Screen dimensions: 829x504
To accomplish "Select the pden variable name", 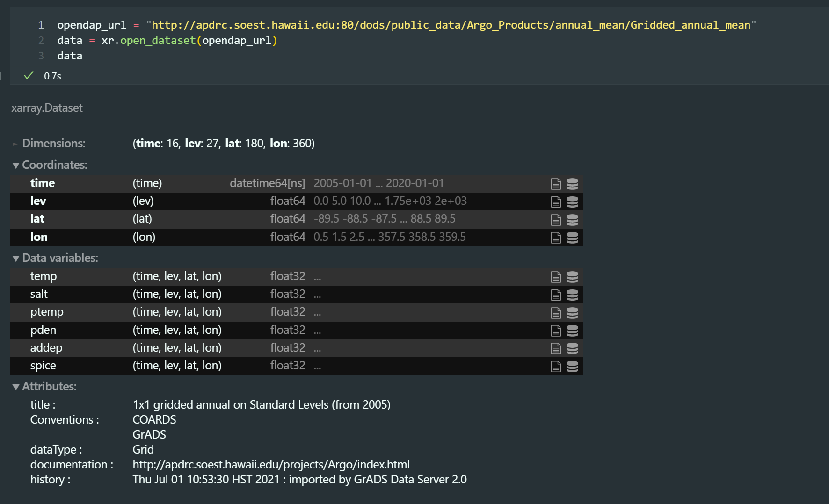I will point(43,330).
